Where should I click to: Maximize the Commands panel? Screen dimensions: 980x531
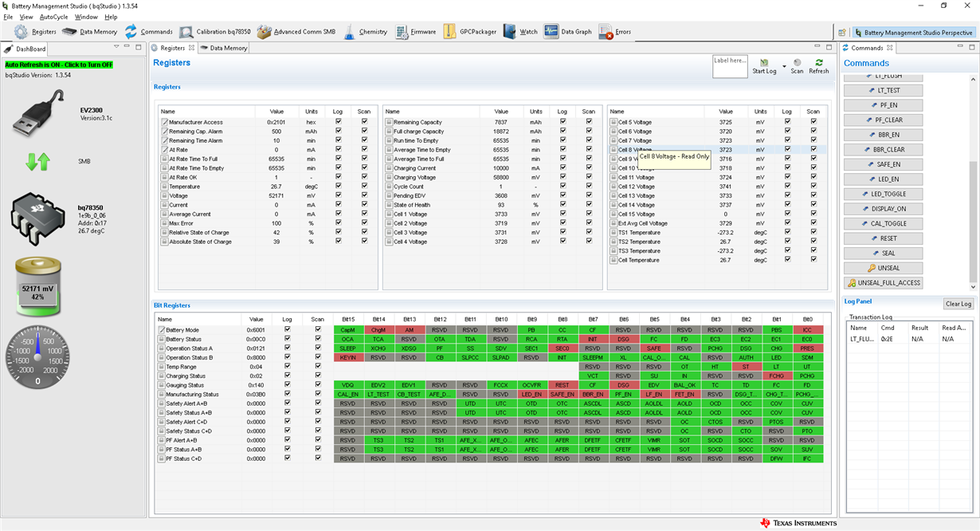point(971,49)
